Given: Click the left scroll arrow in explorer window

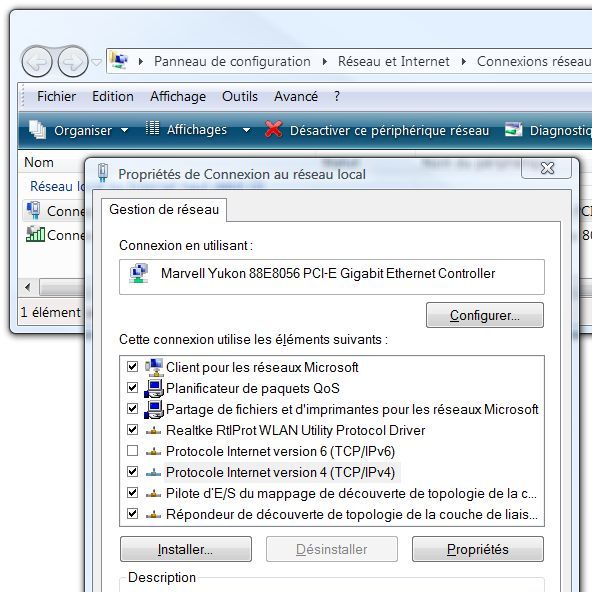Looking at the screenshot, I should 28,287.
